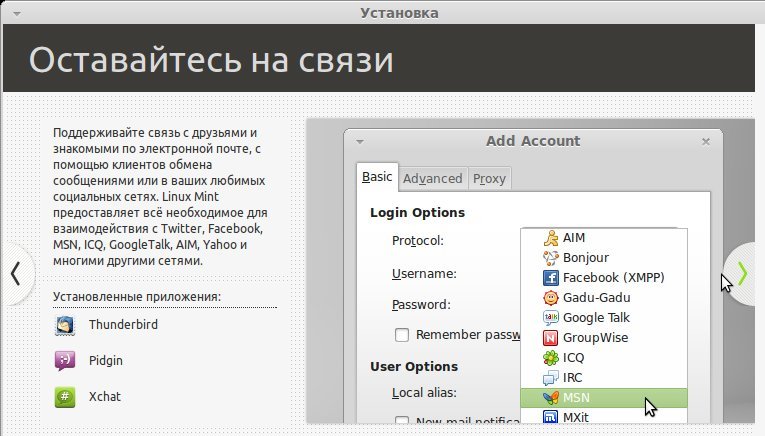
Task: Click the Bonjour protocol icon
Action: pos(551,258)
